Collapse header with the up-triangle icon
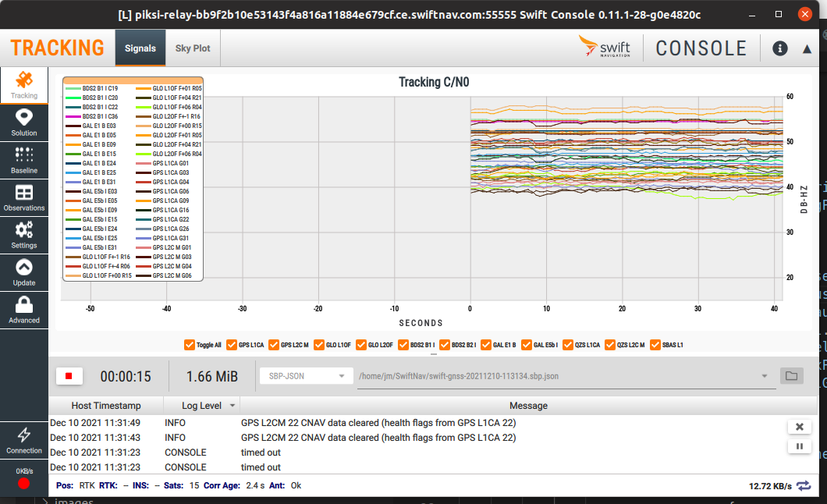 pyautogui.click(x=807, y=49)
